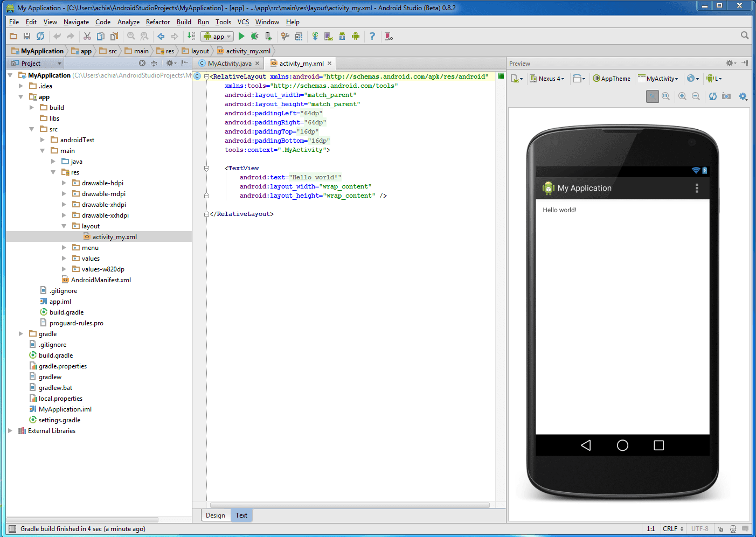
Task: Click the Make Project icon
Action: tap(191, 36)
